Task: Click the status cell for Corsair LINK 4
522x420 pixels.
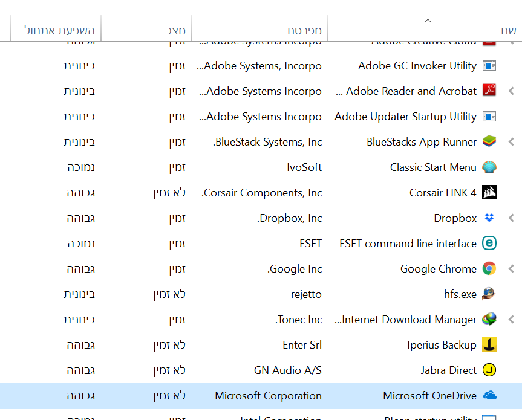Action: pyautogui.click(x=169, y=193)
